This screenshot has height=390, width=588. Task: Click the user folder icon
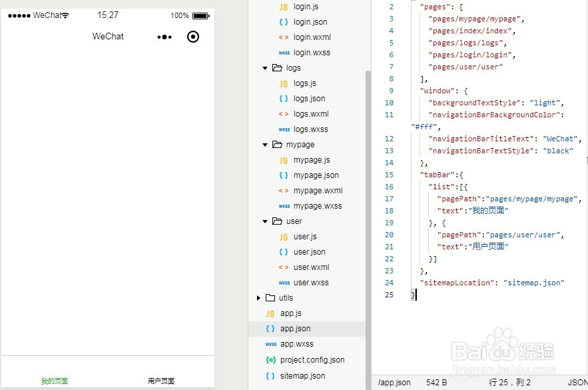pyautogui.click(x=277, y=221)
